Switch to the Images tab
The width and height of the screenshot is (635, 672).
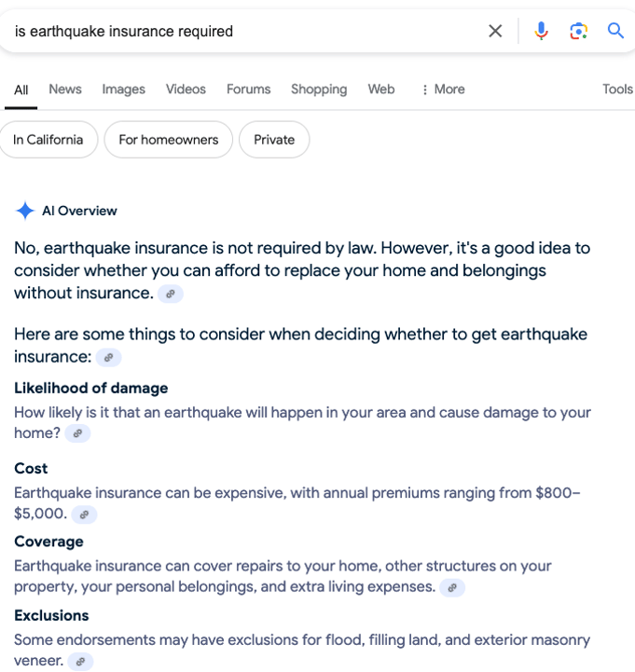pyautogui.click(x=123, y=89)
